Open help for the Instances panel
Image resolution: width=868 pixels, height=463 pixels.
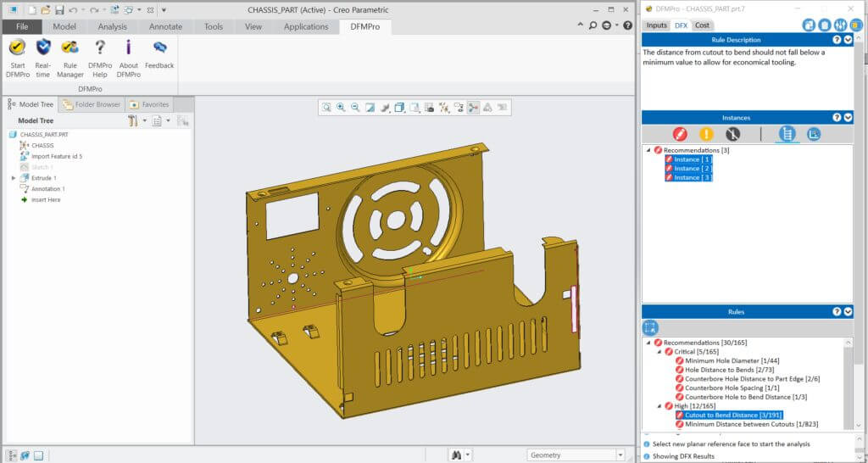[x=837, y=117]
